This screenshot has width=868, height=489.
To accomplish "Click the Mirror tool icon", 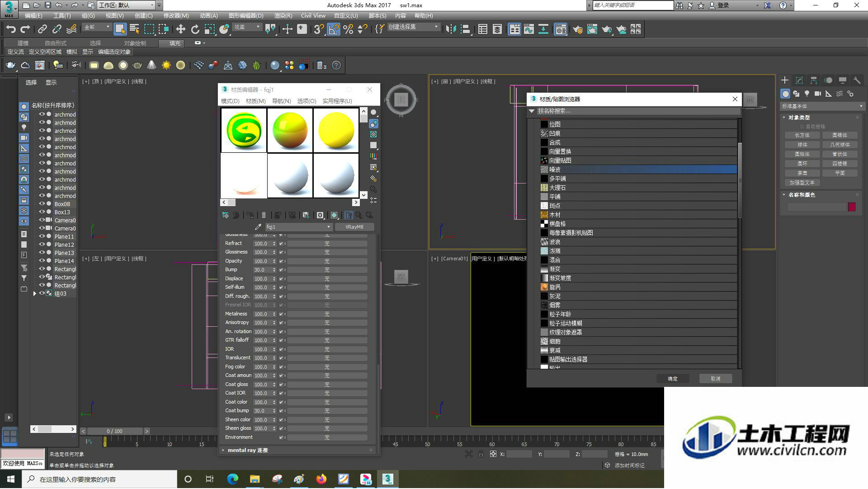I will [451, 29].
